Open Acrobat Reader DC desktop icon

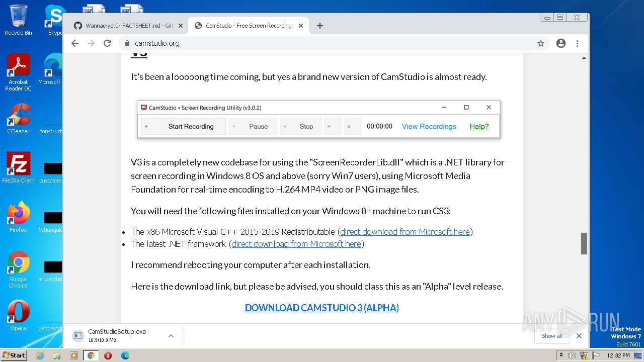[x=18, y=73]
